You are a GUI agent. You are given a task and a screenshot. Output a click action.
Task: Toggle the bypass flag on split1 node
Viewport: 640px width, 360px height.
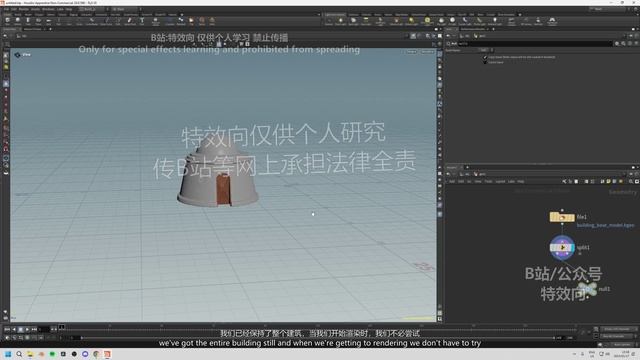coord(553,247)
